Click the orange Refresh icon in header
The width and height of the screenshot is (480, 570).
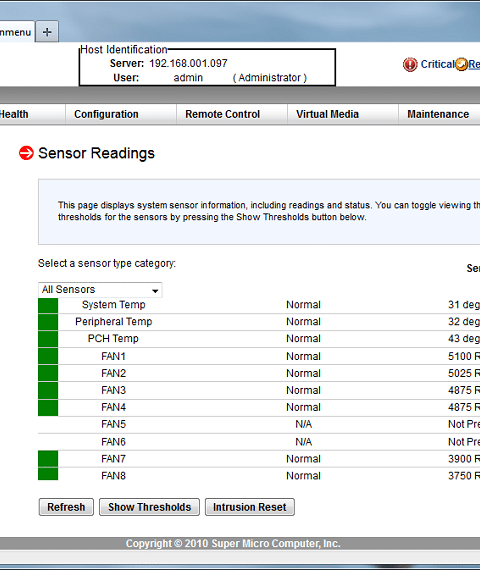(x=461, y=64)
